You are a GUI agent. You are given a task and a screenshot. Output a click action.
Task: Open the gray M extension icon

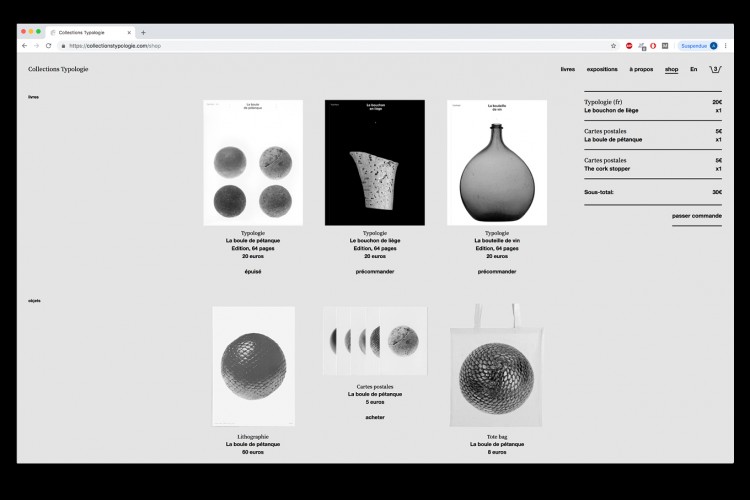coord(665,46)
